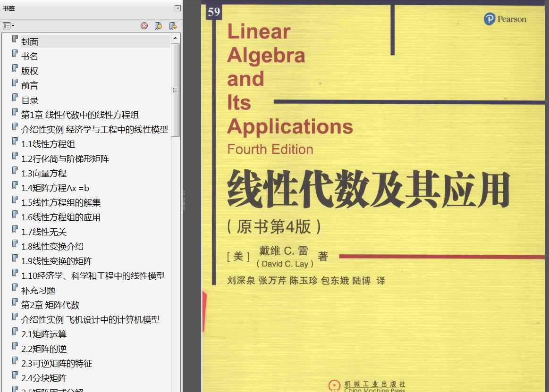Open the bookmark options dropdown menu
Screen dimensions: 549x392
[8, 26]
